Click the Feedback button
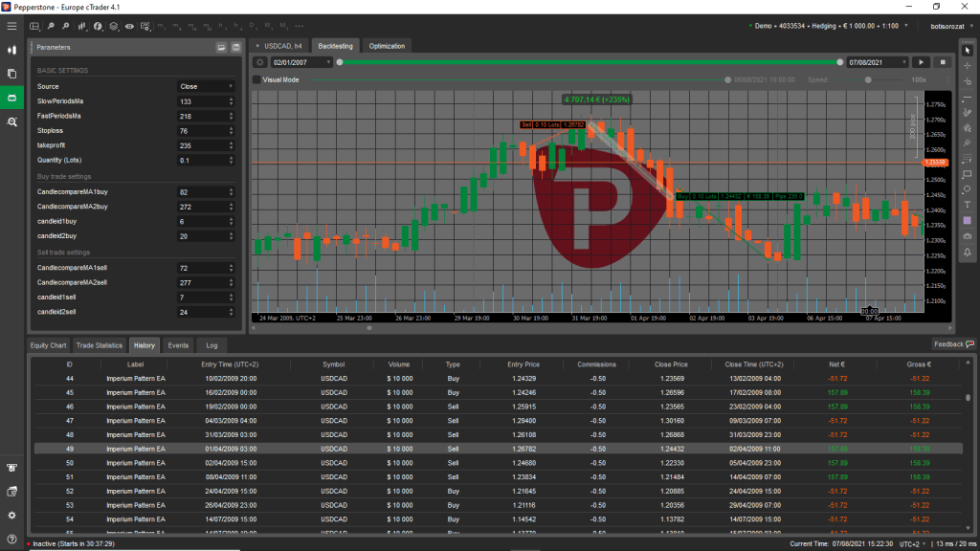 (953, 343)
